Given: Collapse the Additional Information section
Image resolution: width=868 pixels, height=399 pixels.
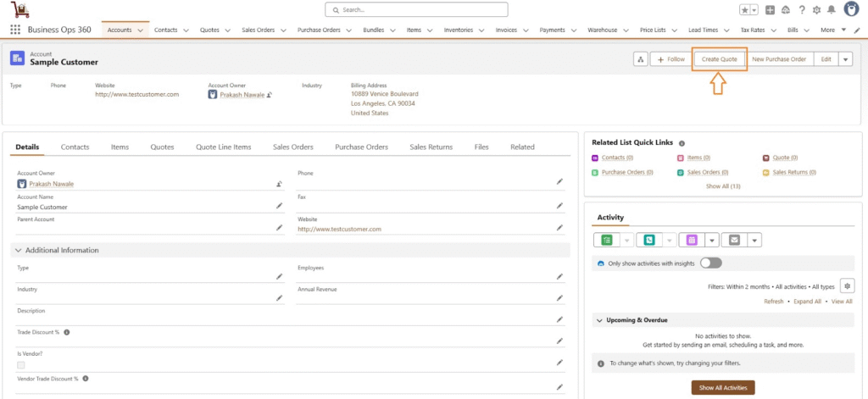Looking at the screenshot, I should click(x=18, y=250).
